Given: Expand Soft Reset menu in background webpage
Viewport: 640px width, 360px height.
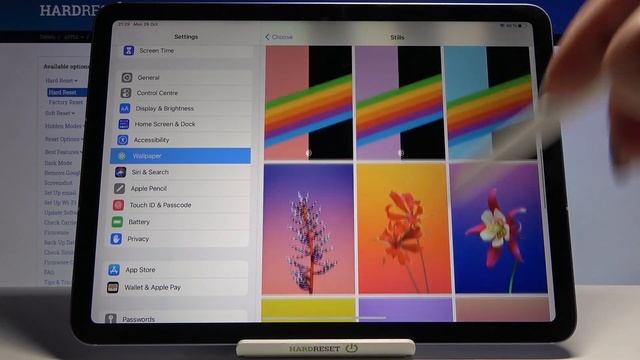Looking at the screenshot, I should click(x=60, y=113).
